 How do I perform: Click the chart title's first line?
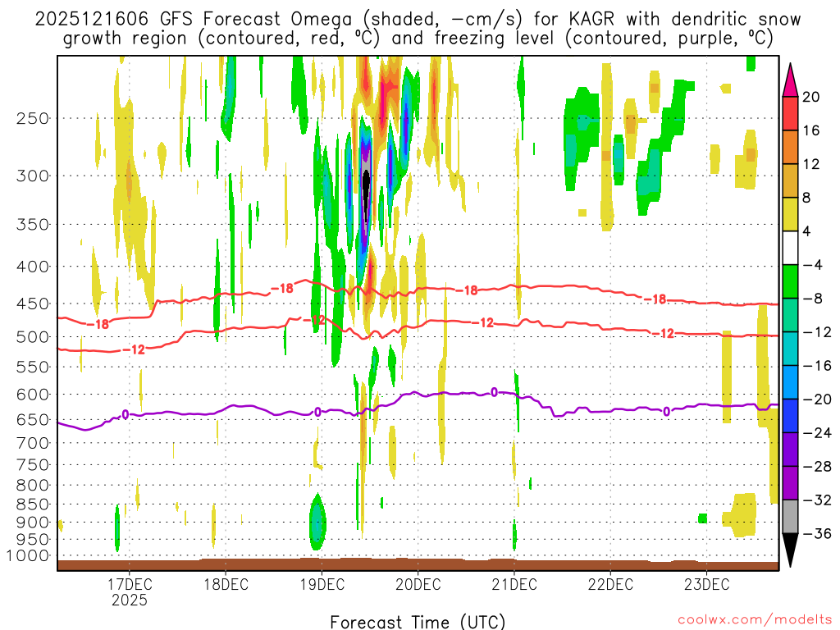point(418,20)
